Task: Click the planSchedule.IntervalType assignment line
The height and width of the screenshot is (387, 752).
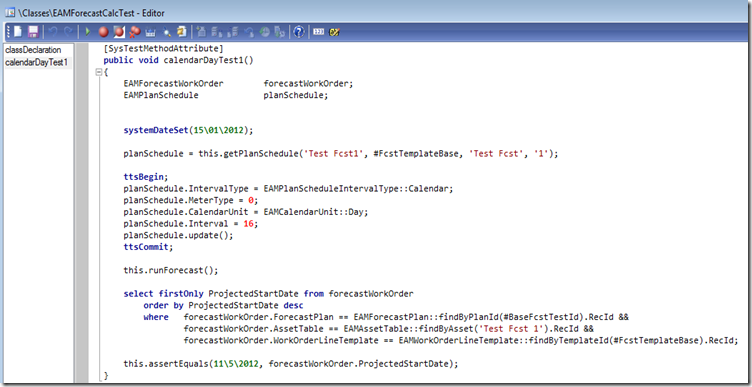Action: 288,188
